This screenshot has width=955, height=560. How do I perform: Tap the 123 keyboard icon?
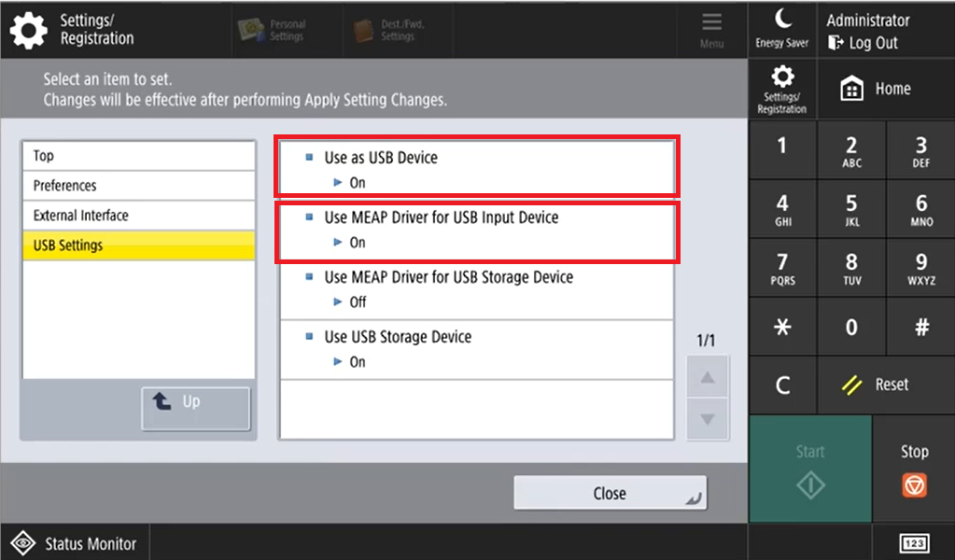(x=915, y=543)
